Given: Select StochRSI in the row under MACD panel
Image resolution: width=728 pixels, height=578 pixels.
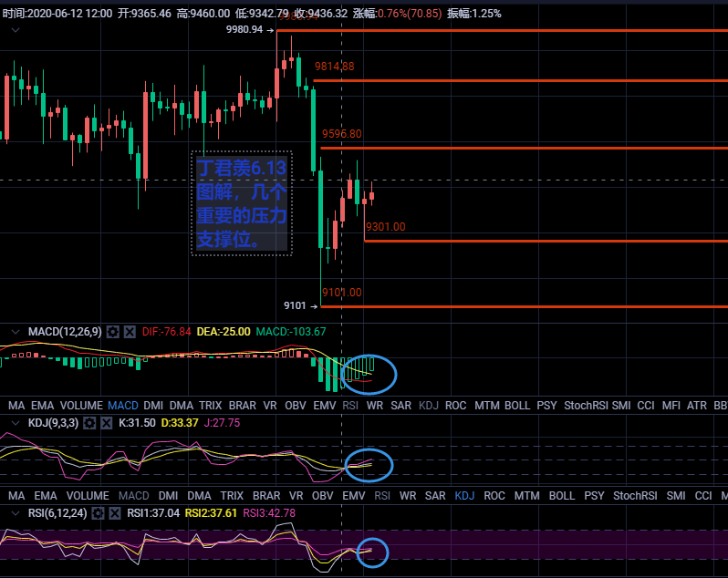Looking at the screenshot, I should point(586,406).
